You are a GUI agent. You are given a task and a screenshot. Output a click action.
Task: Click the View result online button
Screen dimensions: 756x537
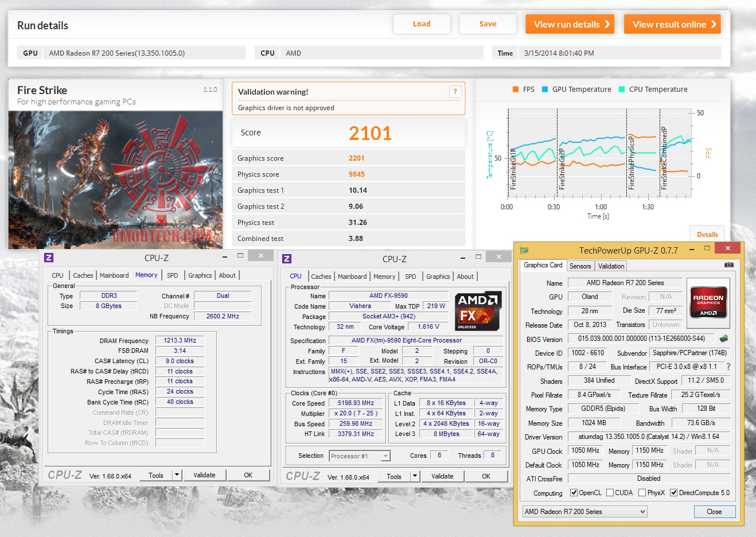tap(672, 24)
